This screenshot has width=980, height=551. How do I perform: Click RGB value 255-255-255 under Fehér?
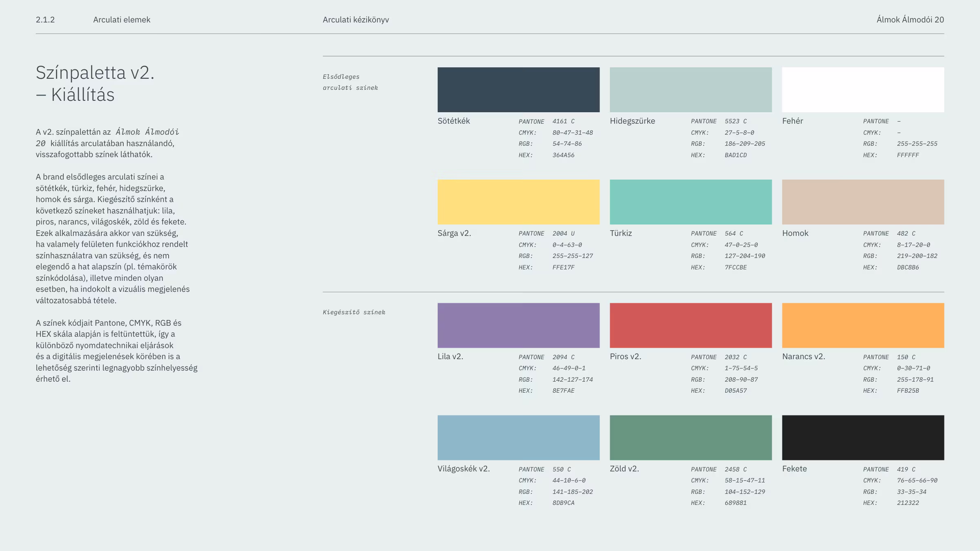(x=917, y=144)
